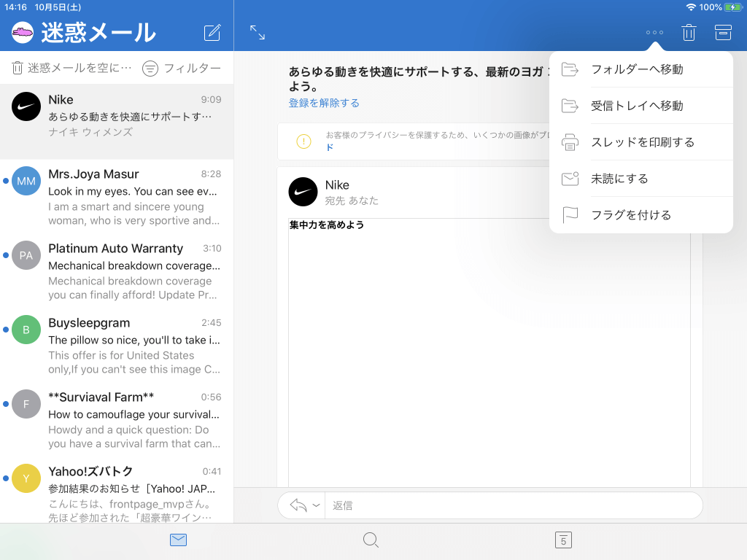Open the Buysleepgram email

point(117,345)
